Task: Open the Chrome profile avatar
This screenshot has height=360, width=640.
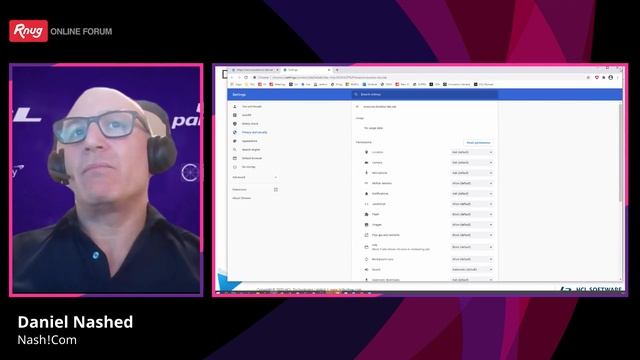Action: (611, 77)
